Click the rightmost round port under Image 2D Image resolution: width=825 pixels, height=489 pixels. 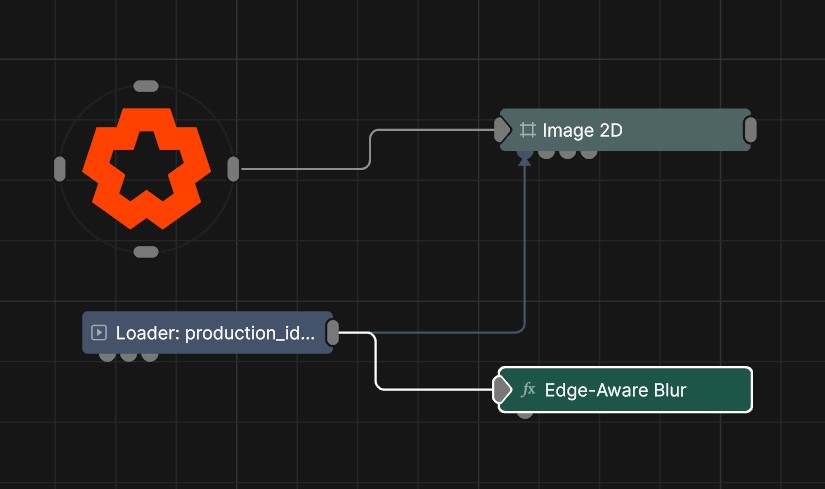coord(589,153)
